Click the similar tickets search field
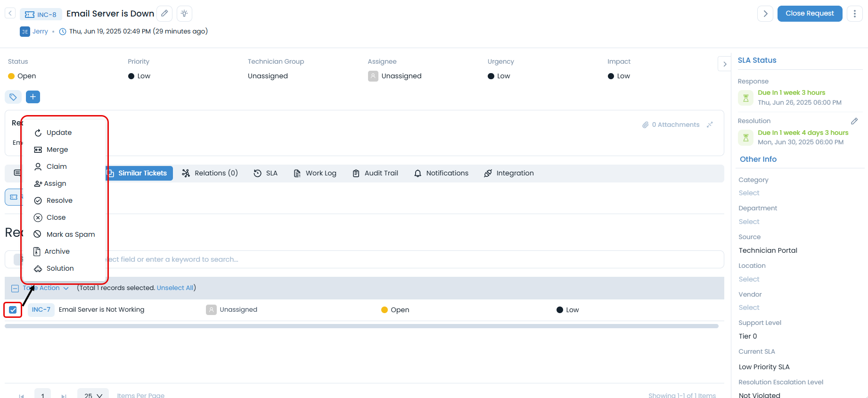This screenshot has height=398, width=868. (x=377, y=259)
